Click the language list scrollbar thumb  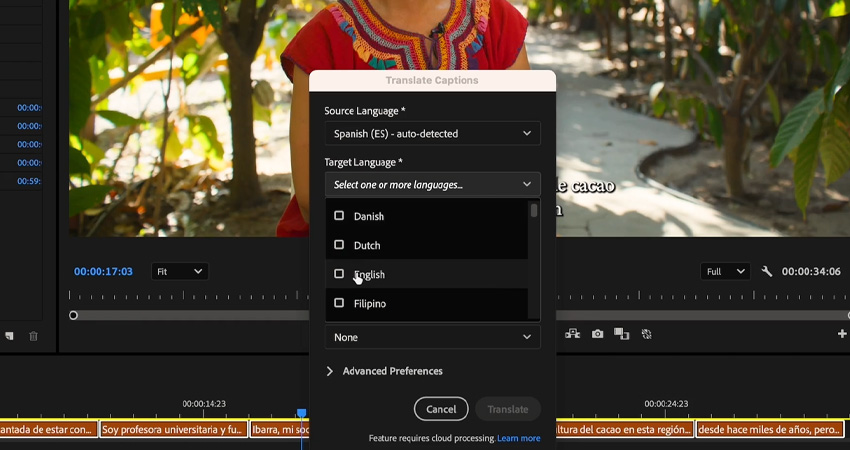pos(534,210)
